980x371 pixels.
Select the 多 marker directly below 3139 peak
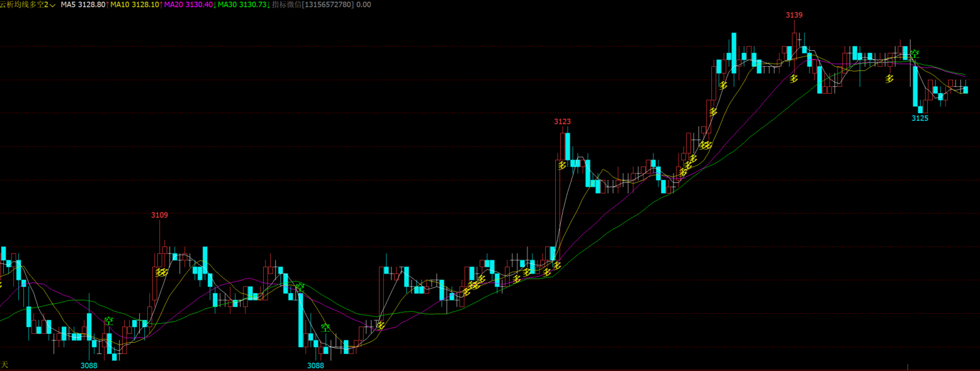point(794,79)
